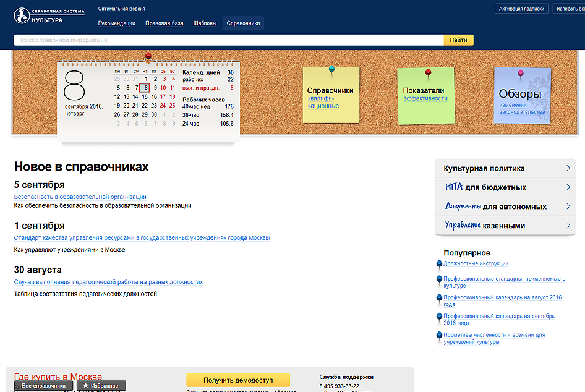Image resolution: width=585 pixels, height=392 pixels.
Task: Click into the search information field
Action: pos(229,40)
